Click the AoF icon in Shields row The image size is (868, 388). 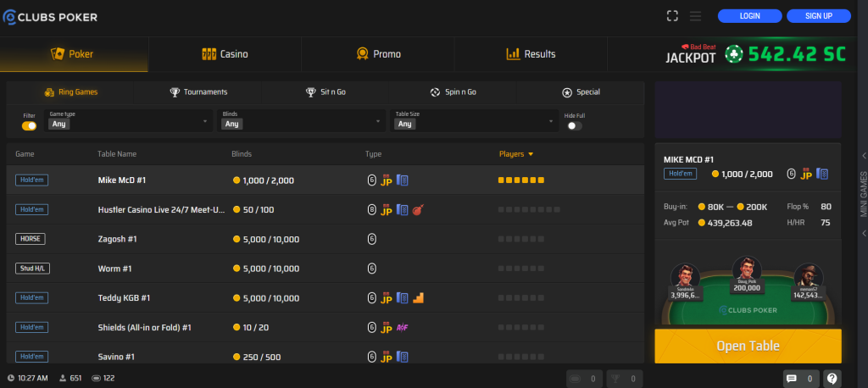[x=403, y=327]
